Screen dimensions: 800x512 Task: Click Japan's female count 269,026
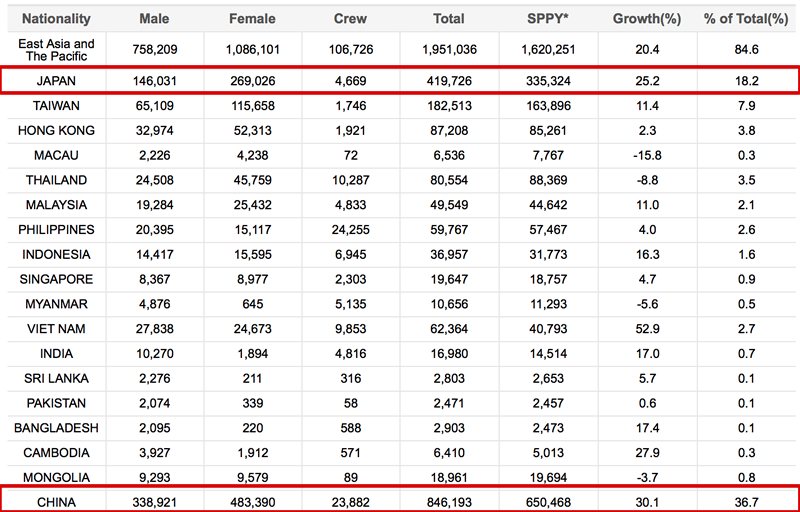[x=252, y=81]
